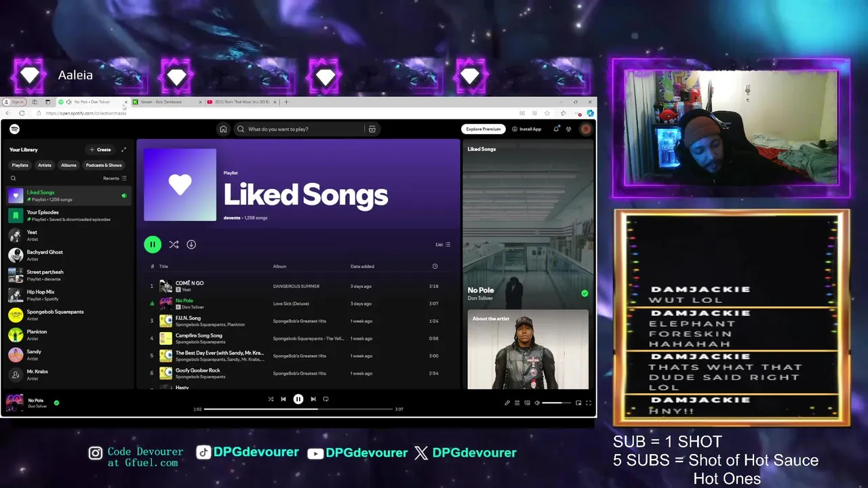Image resolution: width=868 pixels, height=488 pixels.
Task: Seek in the song progress bar
Action: pyautogui.click(x=298, y=409)
